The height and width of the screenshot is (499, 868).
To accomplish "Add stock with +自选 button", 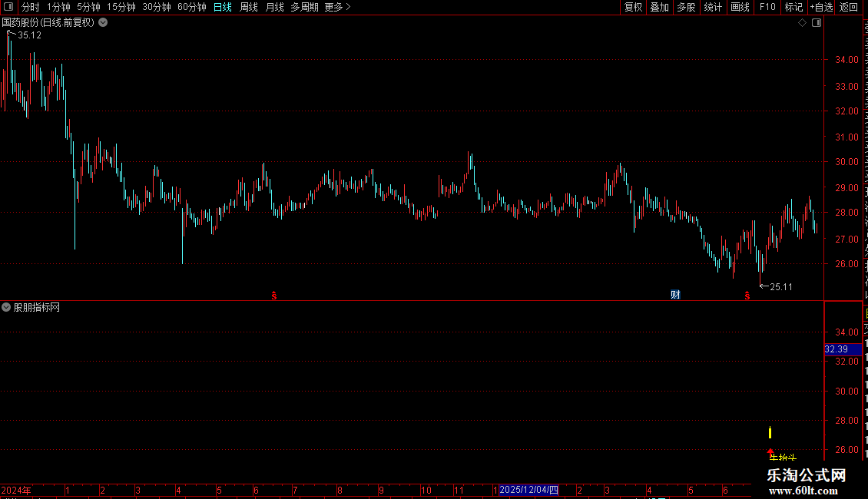I will (821, 7).
